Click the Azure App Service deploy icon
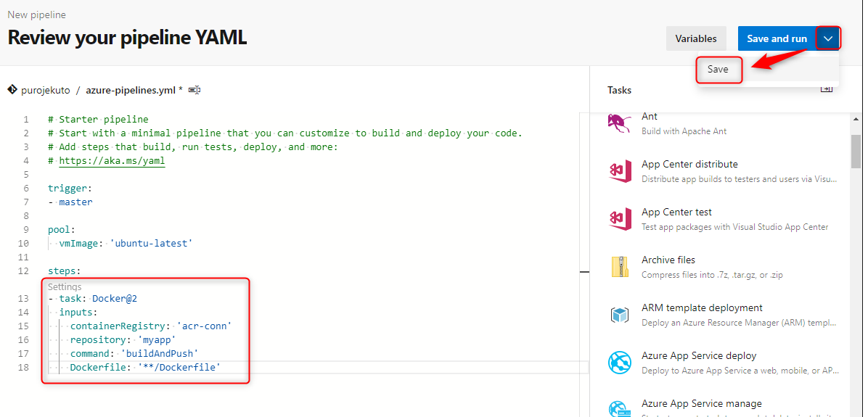This screenshot has width=868, height=417. pos(620,363)
